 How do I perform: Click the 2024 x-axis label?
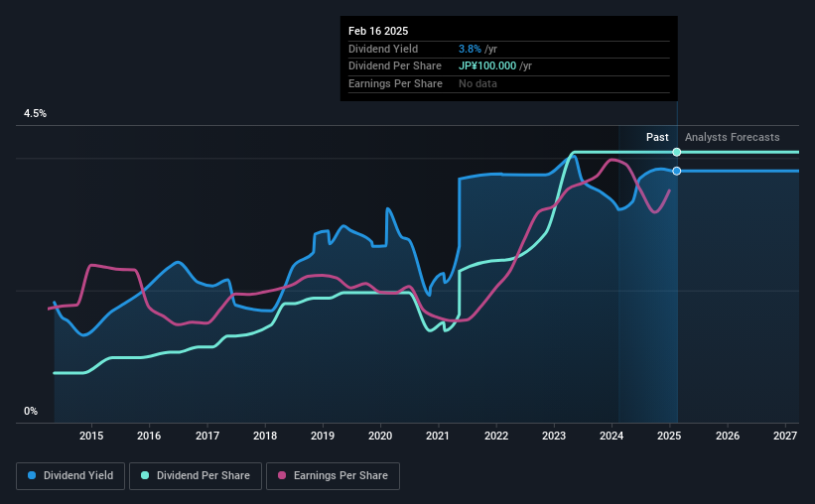pyautogui.click(x=611, y=436)
